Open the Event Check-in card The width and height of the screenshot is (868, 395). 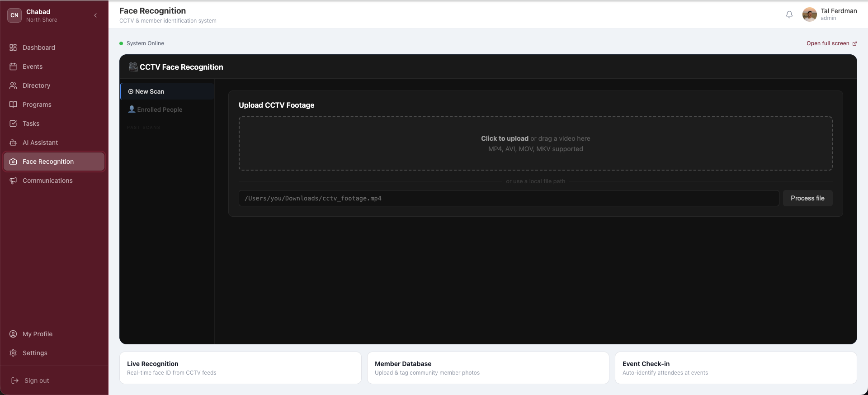[x=736, y=368]
